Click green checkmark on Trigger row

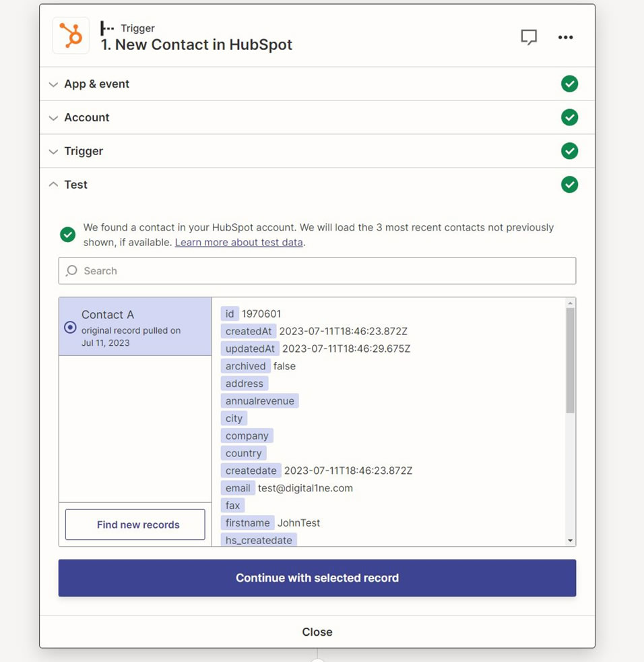click(569, 151)
